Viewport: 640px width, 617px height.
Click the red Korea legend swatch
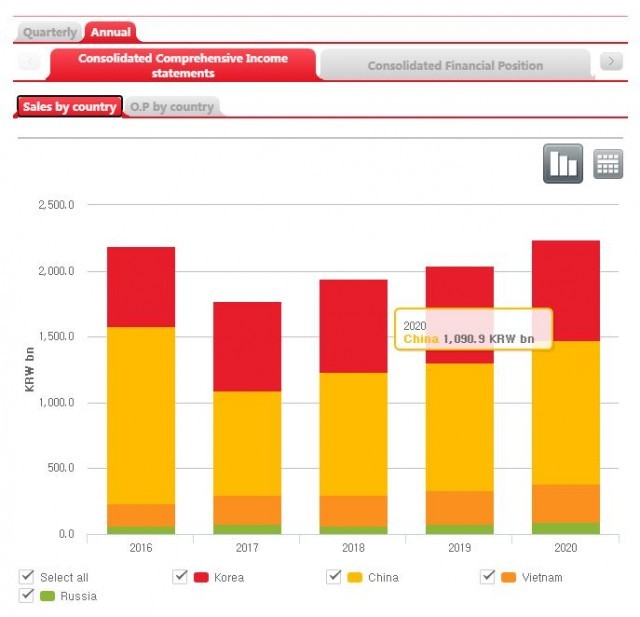(201, 577)
